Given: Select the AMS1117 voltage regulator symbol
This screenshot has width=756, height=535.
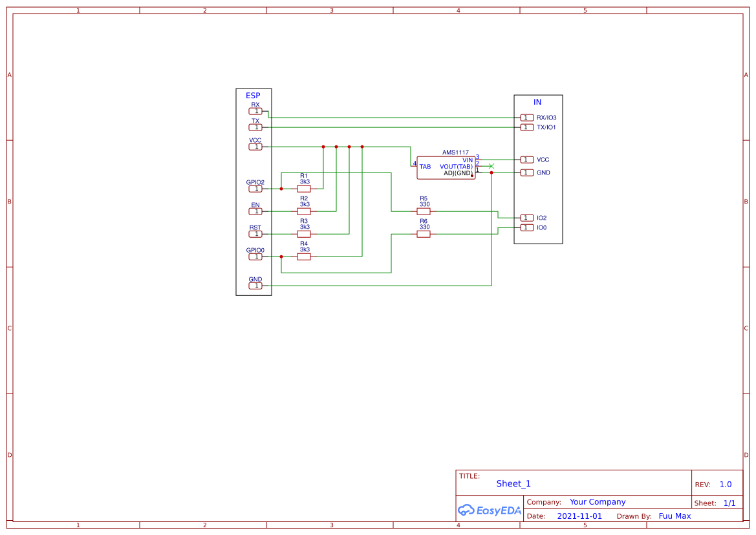Looking at the screenshot, I should tap(446, 167).
